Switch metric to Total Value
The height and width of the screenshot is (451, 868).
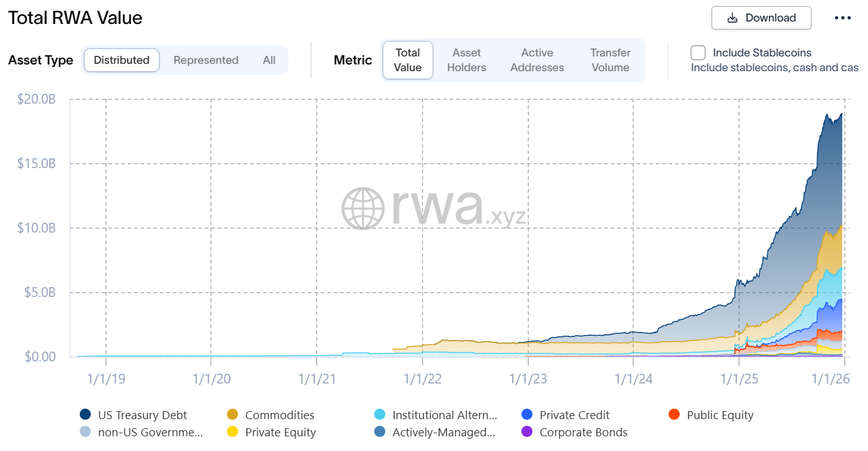pos(408,60)
